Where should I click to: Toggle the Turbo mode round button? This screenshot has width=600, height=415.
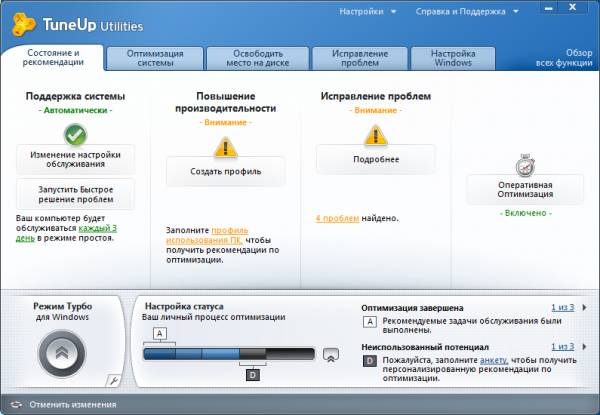(62, 353)
